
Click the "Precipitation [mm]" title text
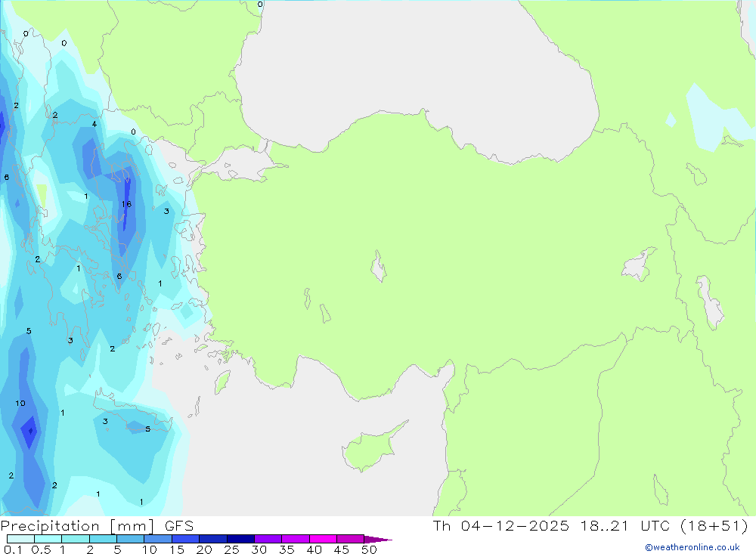[77, 525]
